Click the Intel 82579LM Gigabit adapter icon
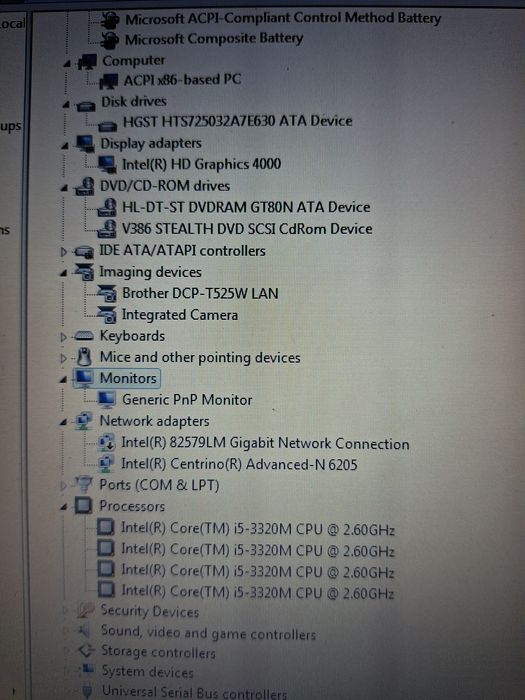Image resolution: width=525 pixels, height=700 pixels. [106, 443]
